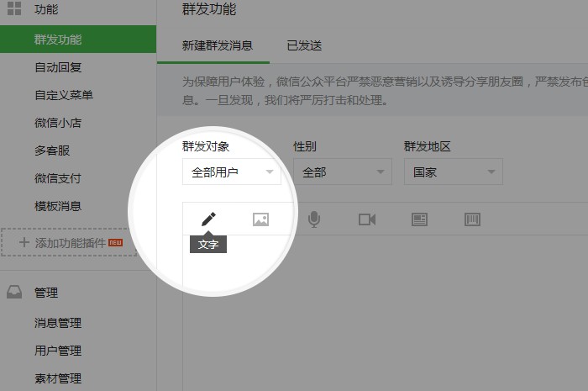The width and height of the screenshot is (588, 391).
Task: Click the 性别 label
Action: (x=304, y=146)
